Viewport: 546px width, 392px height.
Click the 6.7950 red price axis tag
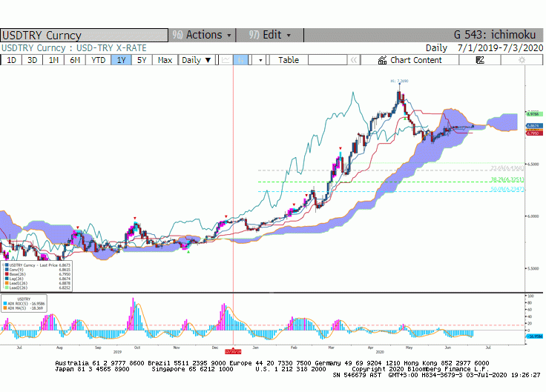point(534,133)
